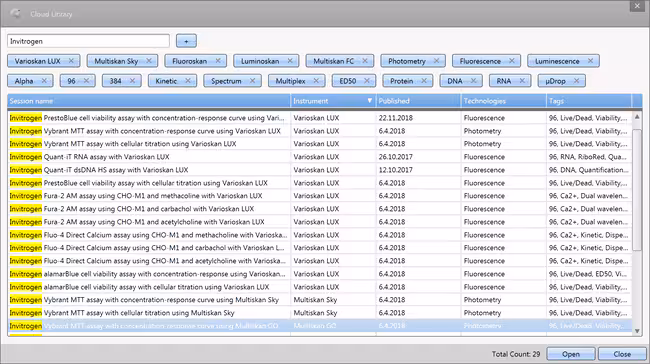This screenshot has width=650, height=364.
Task: Select Fura-2 AM assay with methacoline row
Action: click(x=320, y=196)
